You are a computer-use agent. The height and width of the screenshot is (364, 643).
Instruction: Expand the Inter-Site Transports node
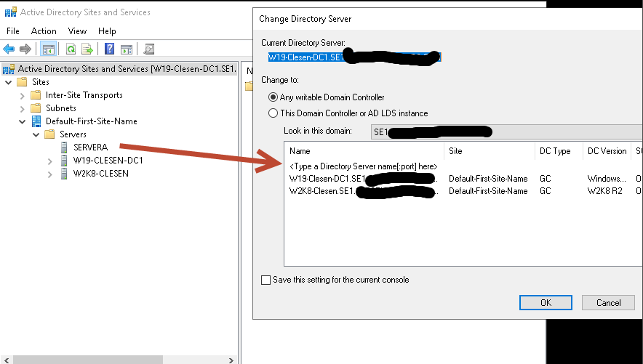pos(22,96)
